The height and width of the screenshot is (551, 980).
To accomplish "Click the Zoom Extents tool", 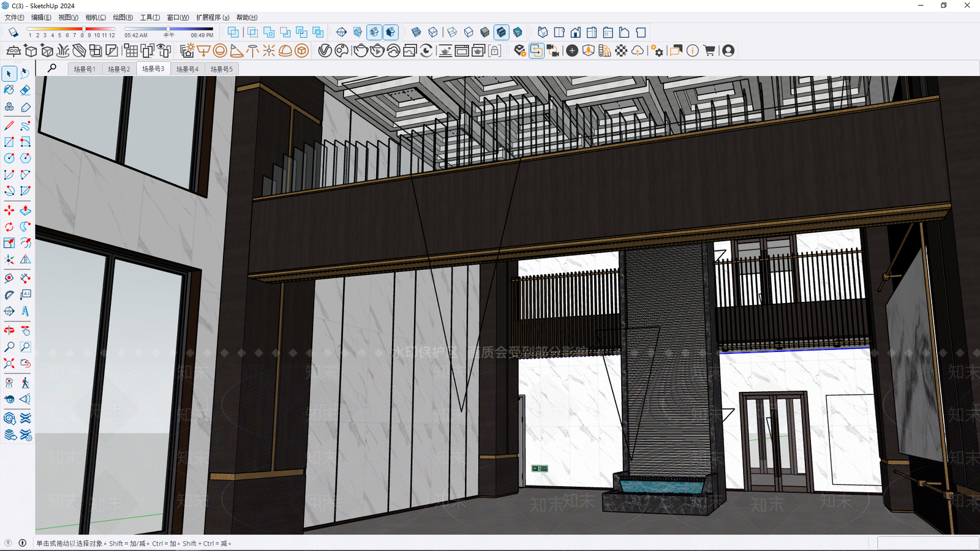I will 9,364.
